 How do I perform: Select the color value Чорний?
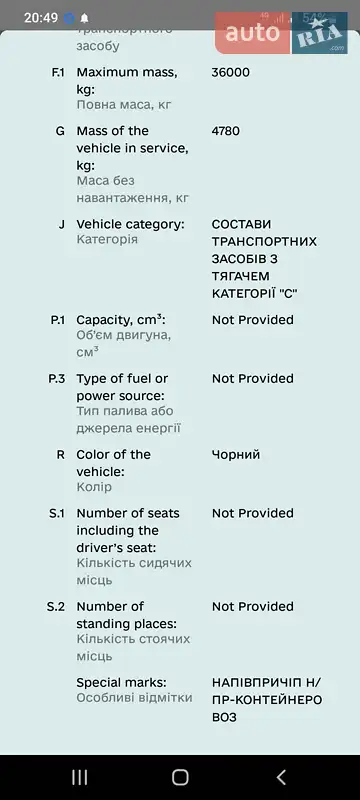(x=236, y=455)
